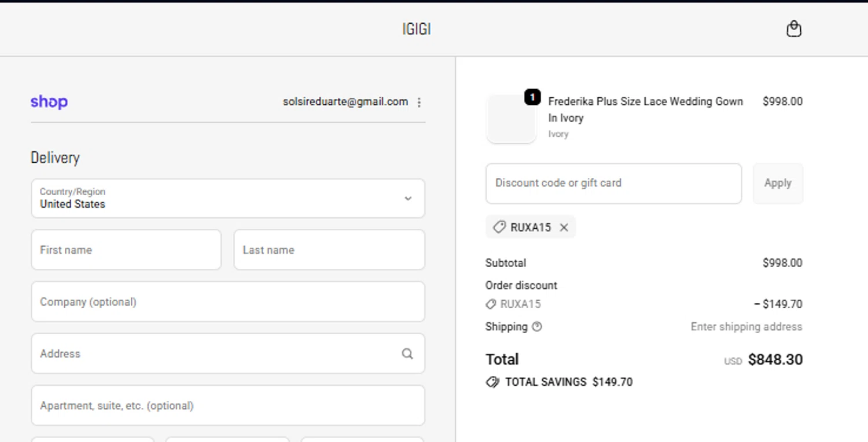Expand the Country/Region dropdown

pos(228,198)
